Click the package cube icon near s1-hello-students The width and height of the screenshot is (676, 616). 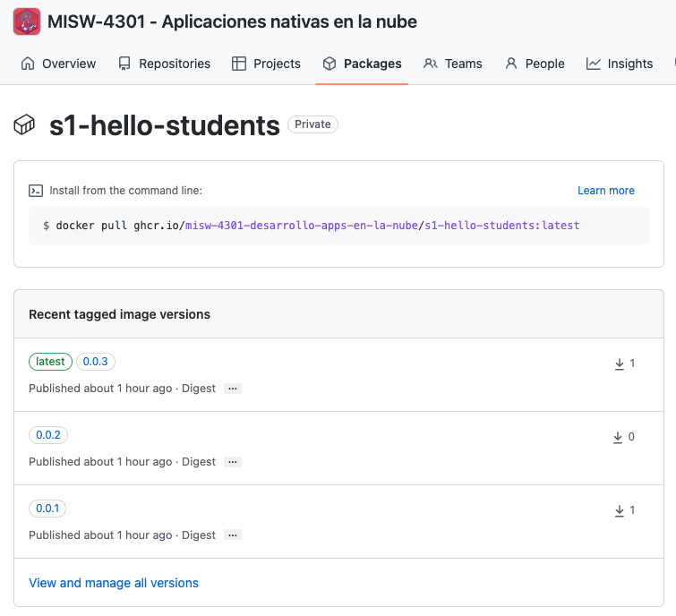[x=24, y=125]
